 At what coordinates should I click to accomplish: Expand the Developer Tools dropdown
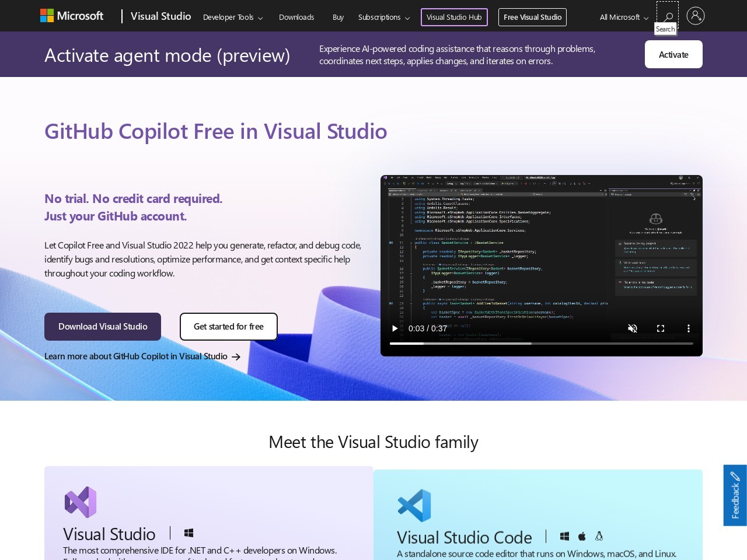233,17
